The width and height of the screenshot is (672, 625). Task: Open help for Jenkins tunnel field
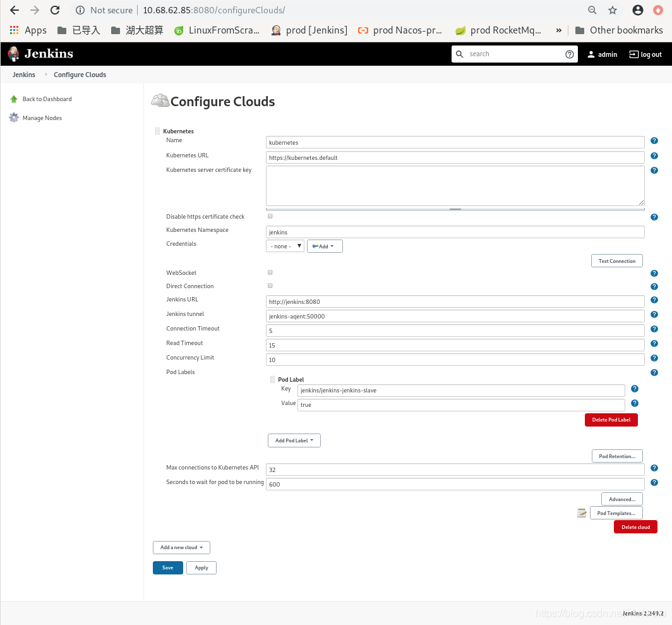(x=654, y=315)
